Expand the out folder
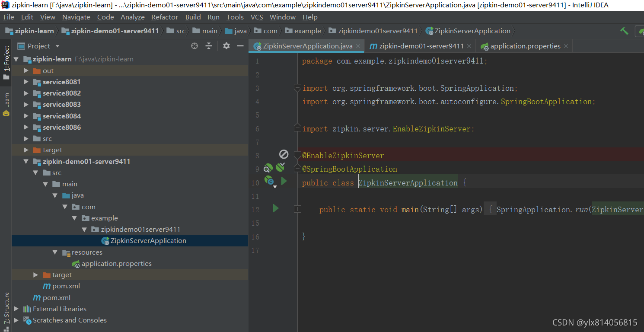Screen dimensions: 644x332 [26, 70]
